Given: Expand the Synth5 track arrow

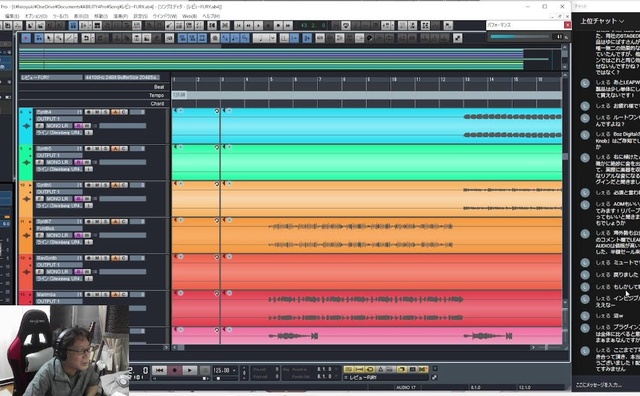Looking at the screenshot, I should (x=30, y=149).
